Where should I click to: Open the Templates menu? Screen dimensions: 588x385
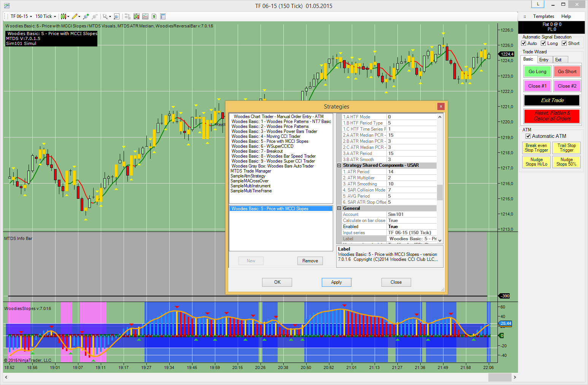click(544, 16)
